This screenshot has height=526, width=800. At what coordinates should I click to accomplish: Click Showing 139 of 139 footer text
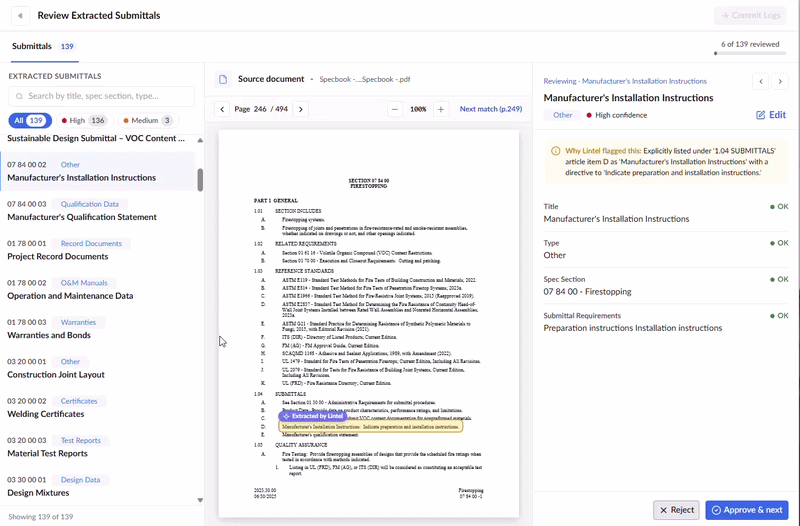pos(41,516)
